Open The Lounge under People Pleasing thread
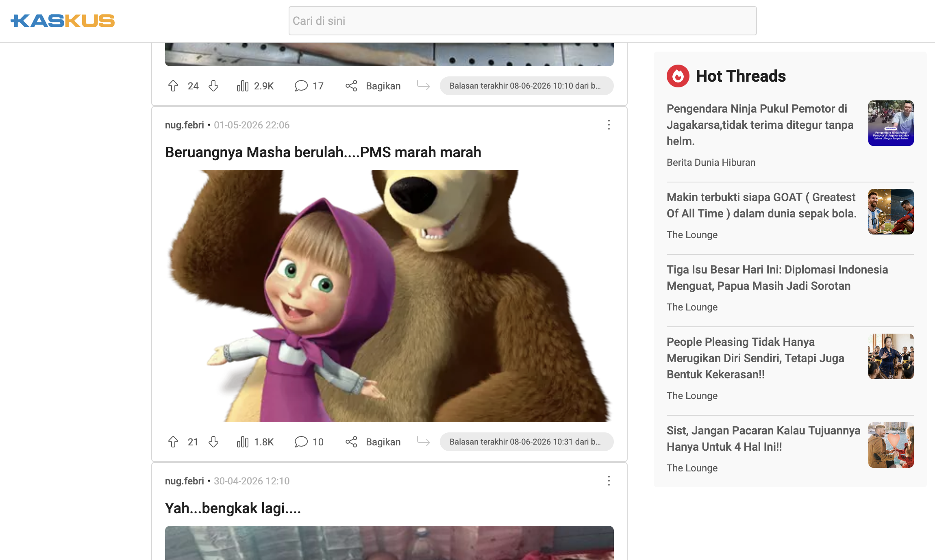 [692, 395]
